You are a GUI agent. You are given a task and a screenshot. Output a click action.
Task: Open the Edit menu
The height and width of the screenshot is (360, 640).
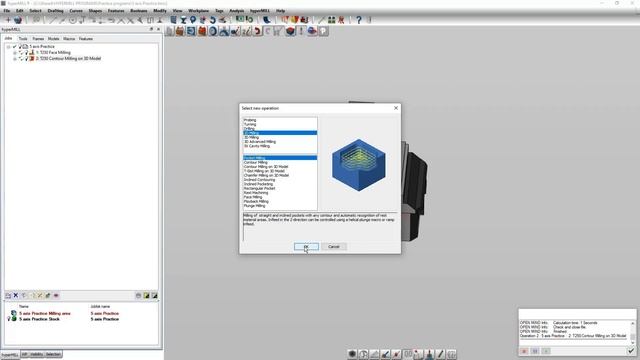point(20,11)
